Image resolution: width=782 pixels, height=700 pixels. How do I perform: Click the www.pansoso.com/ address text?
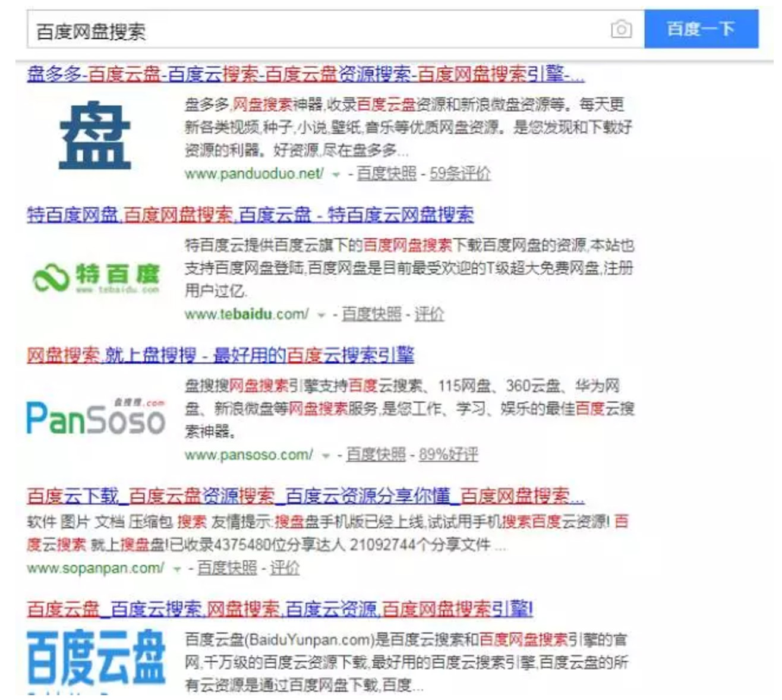tap(249, 455)
